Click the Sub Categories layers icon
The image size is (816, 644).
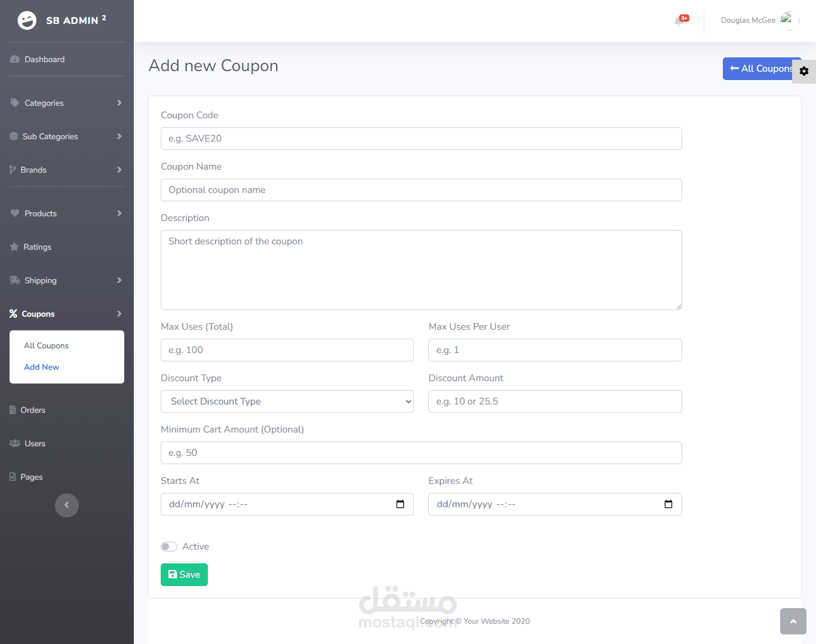[x=14, y=136]
